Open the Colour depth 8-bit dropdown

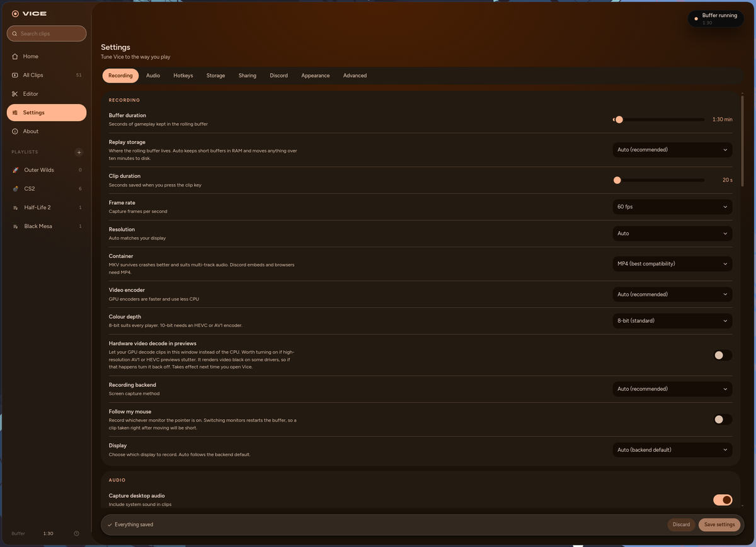point(672,321)
